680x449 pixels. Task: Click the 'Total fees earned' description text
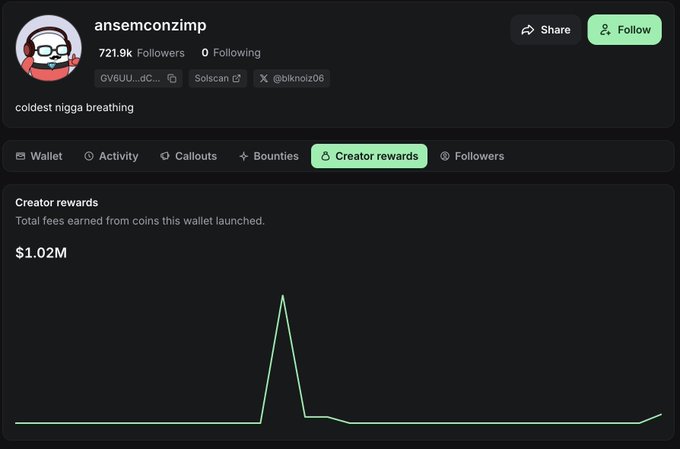(x=140, y=221)
